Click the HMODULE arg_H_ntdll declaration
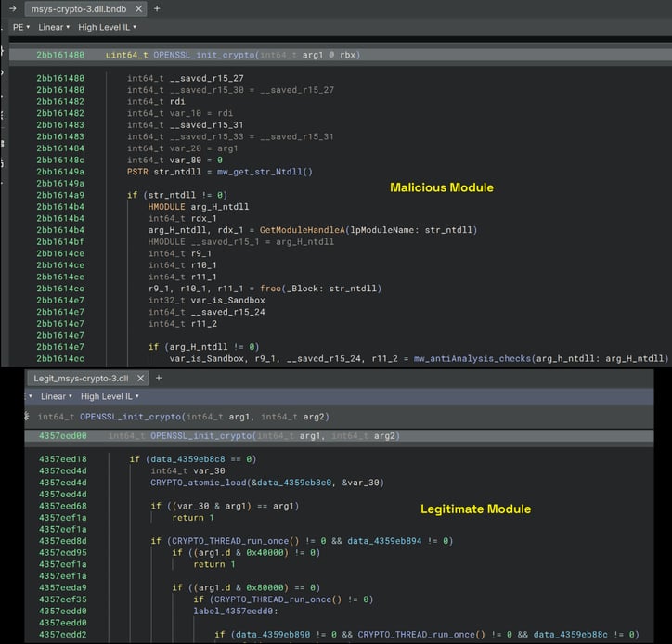This screenshot has height=644, width=672. tap(199, 207)
